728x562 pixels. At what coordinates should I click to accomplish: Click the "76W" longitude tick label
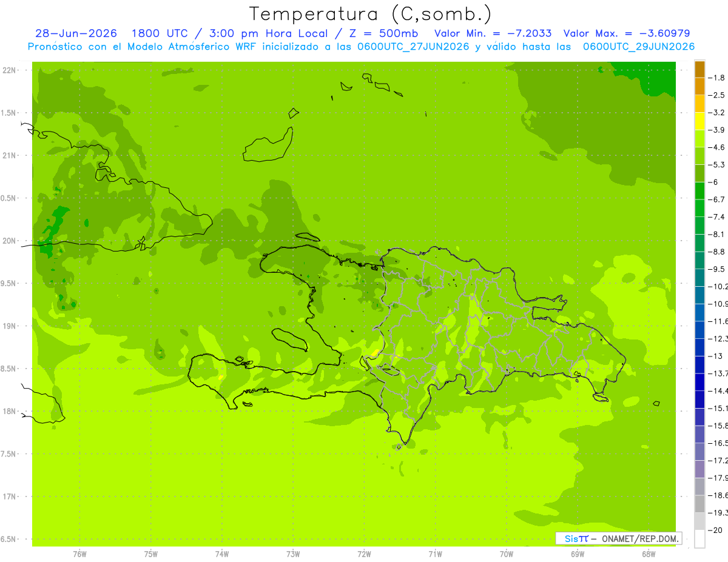pyautogui.click(x=79, y=554)
